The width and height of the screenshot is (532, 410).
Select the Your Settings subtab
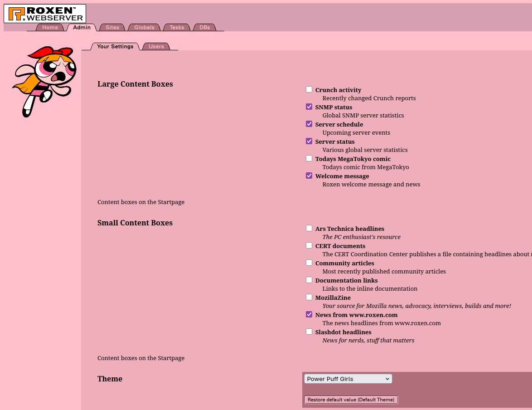[115, 47]
